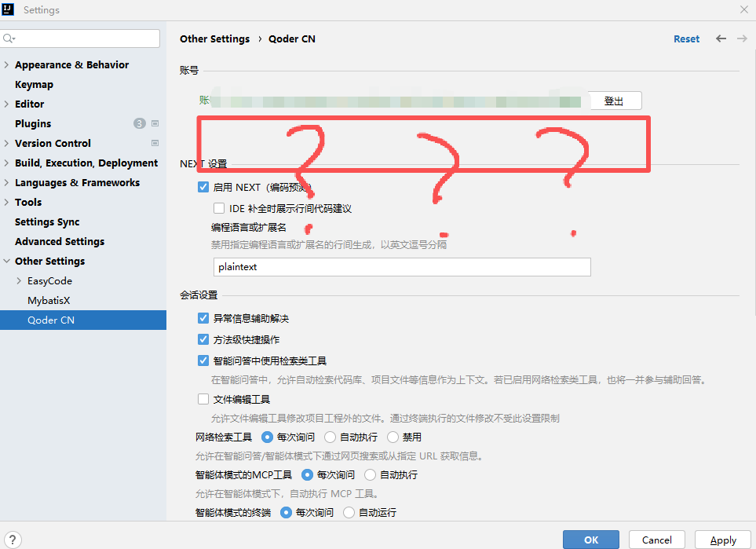Screen dimensions: 756x549
Task: Click Other Settings in the breadcrumb
Action: click(214, 39)
